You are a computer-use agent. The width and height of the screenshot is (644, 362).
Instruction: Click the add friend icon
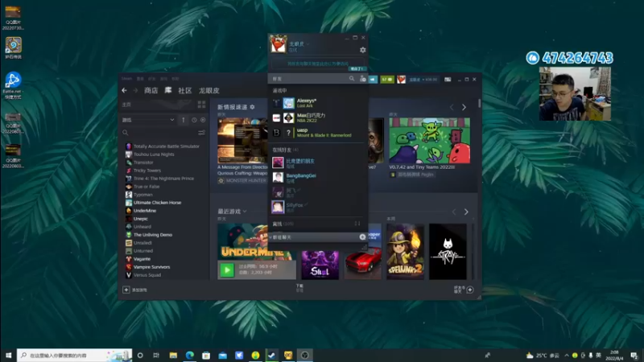pos(363,78)
